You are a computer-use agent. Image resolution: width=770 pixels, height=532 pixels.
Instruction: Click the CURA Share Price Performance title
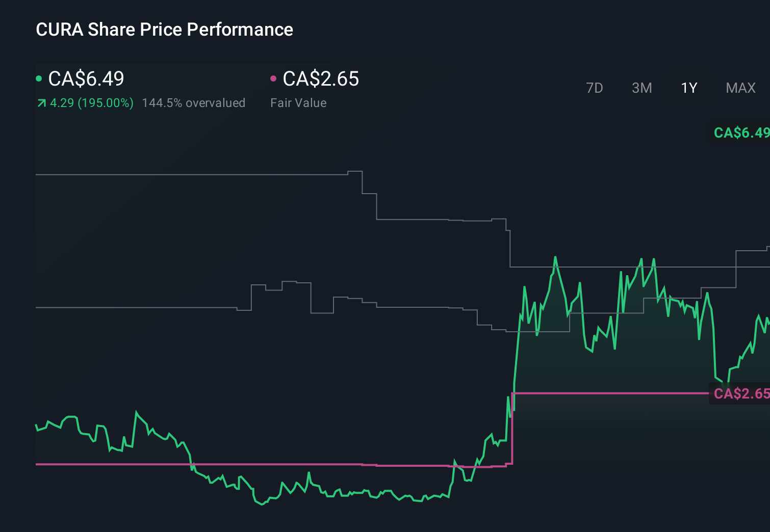click(164, 30)
